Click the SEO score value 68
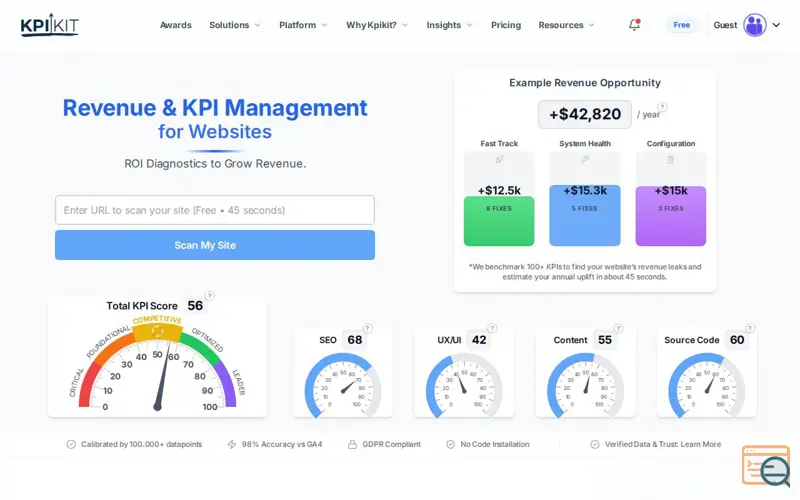This screenshot has width=800, height=500. tap(355, 340)
